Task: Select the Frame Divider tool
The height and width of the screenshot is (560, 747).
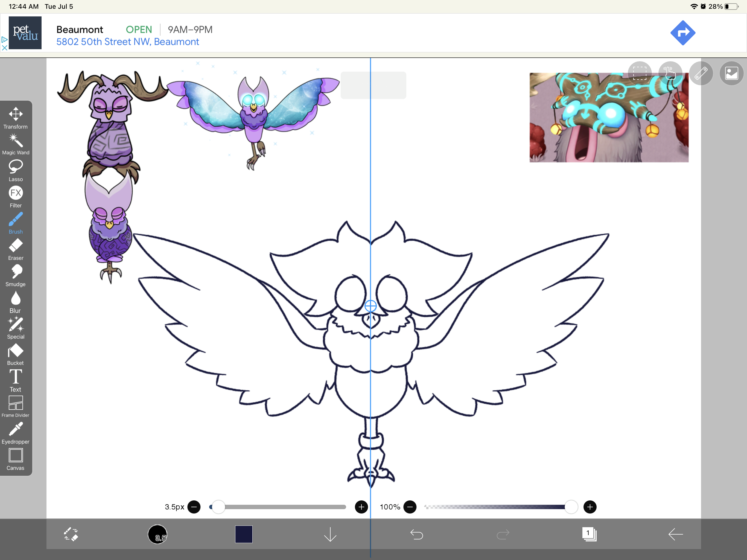Action: click(x=16, y=407)
